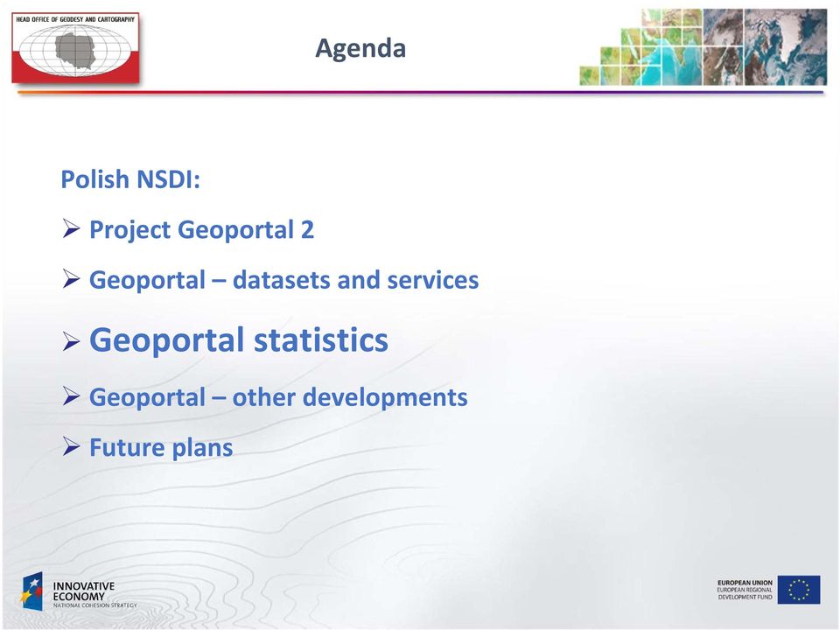The image size is (840, 630).
Task: Click arrow bullet beside Geoportal statistics
Action: pos(71,341)
